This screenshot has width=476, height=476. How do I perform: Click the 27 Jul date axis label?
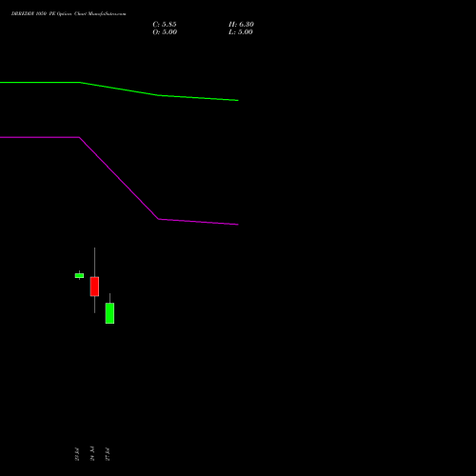point(108,454)
